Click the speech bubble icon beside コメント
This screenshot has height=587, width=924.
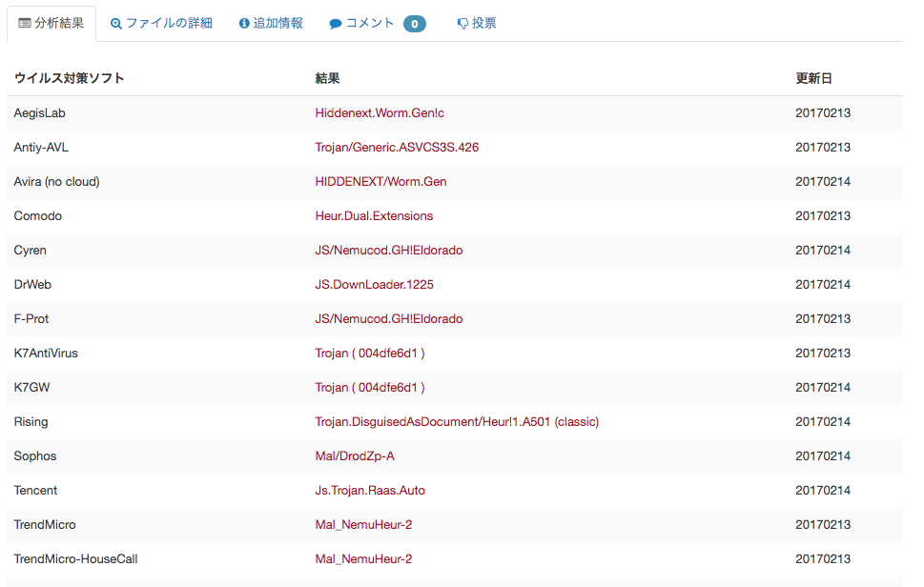point(336,24)
